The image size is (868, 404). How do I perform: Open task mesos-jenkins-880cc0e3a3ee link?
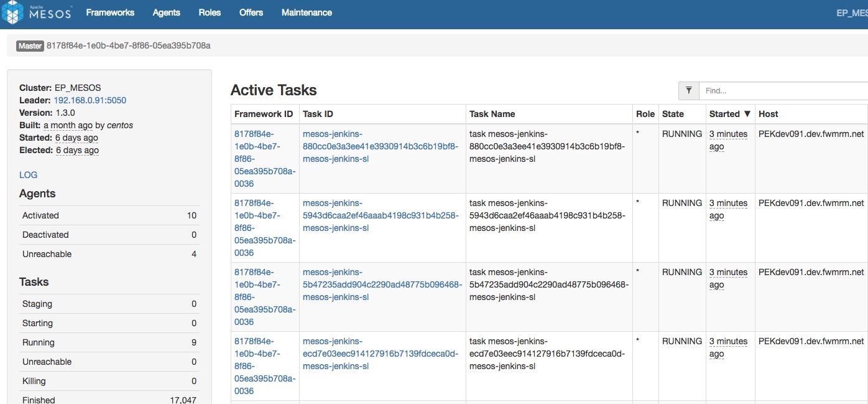(380, 146)
